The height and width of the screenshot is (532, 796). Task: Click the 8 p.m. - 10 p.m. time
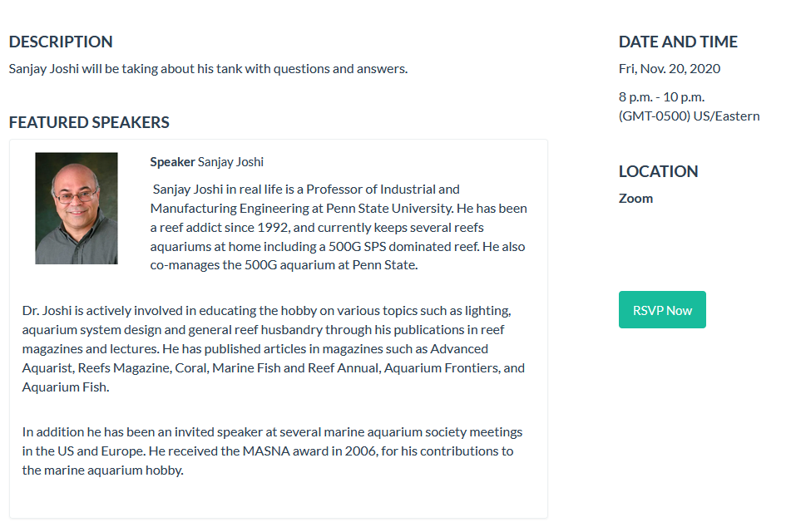click(x=661, y=96)
